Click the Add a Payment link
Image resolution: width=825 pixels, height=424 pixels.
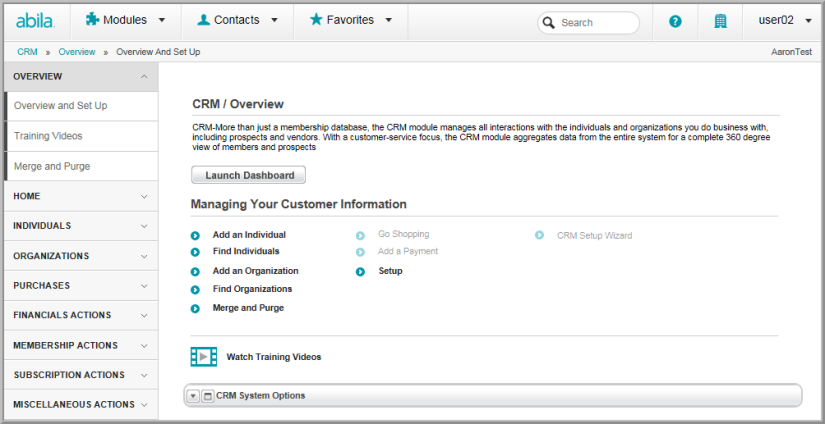[x=408, y=251]
